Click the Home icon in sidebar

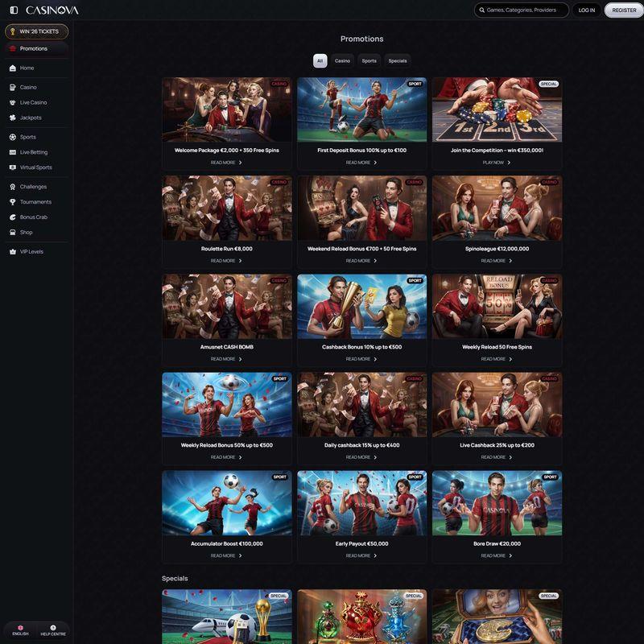[13, 68]
